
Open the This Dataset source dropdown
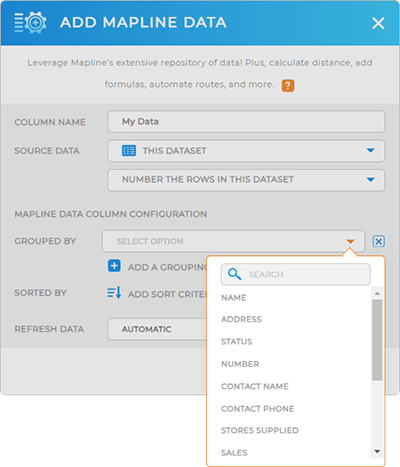tap(246, 151)
